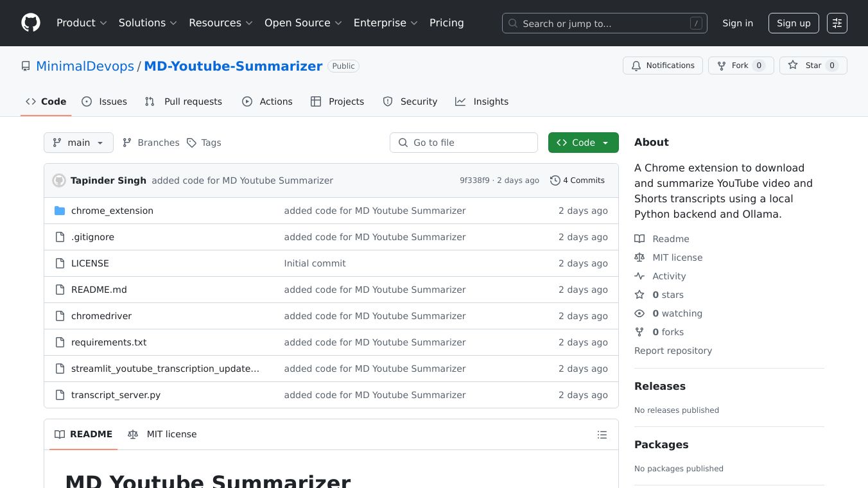Open the Solutions navigation menu
This screenshot has width=868, height=488.
[x=148, y=23]
